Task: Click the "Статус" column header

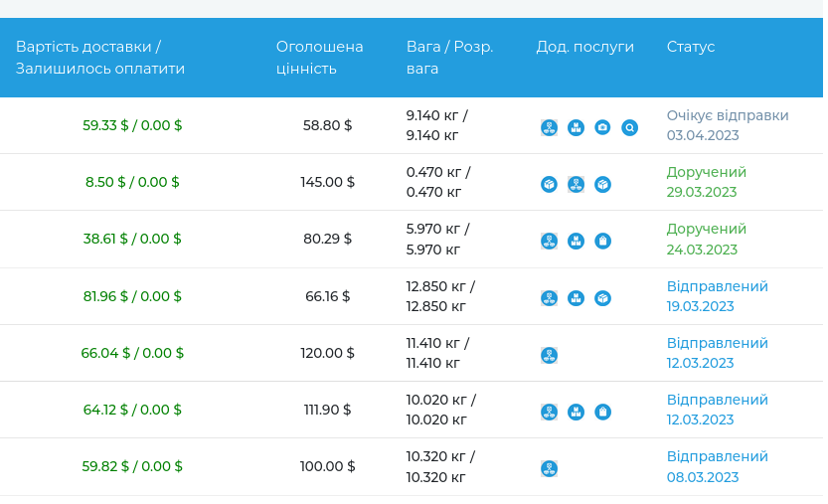Action: pyautogui.click(x=690, y=47)
